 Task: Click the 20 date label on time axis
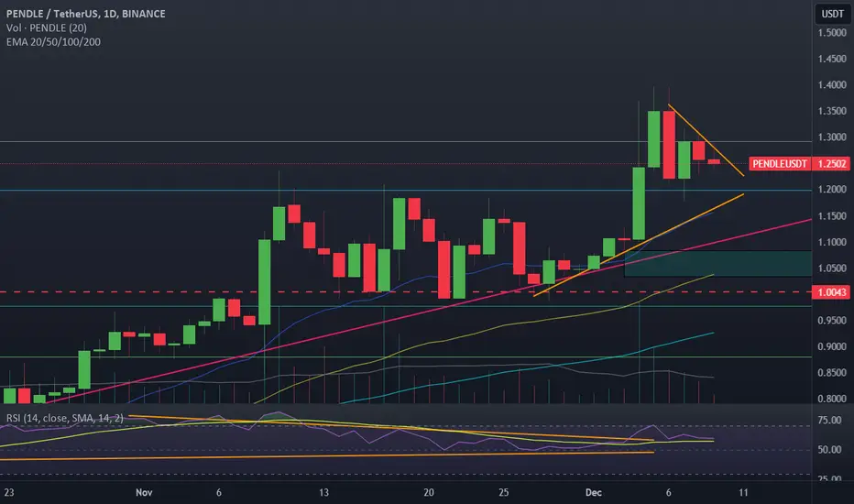(429, 493)
